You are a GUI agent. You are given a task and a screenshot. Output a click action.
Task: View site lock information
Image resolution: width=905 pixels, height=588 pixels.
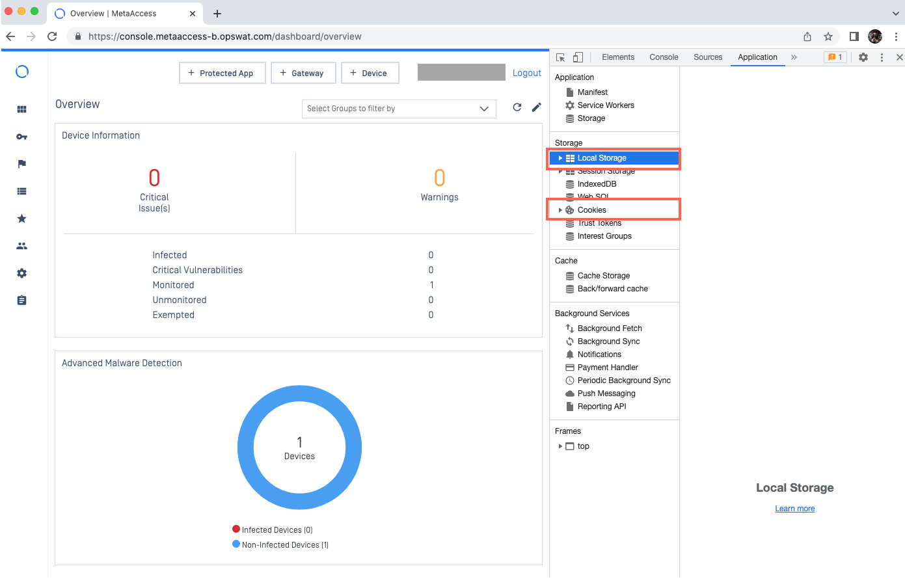(x=78, y=36)
